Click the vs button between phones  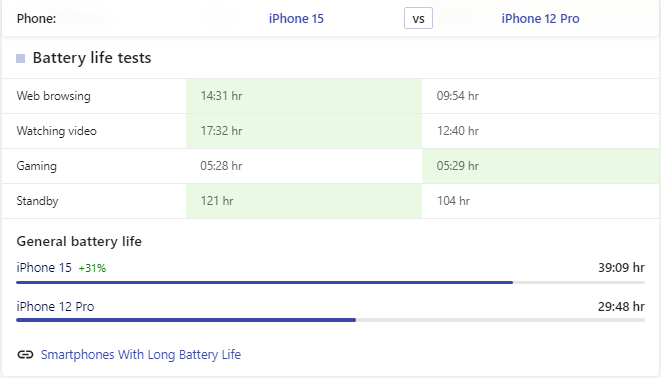pyautogui.click(x=418, y=19)
